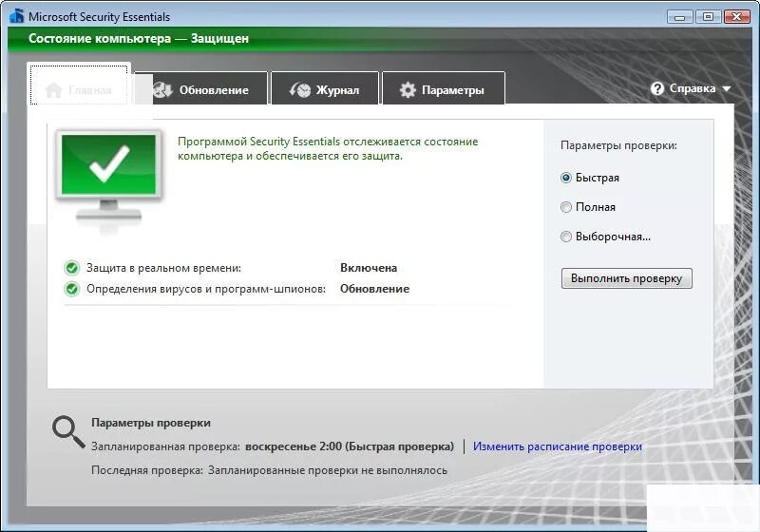Click the Microsoft Security Essentials title icon
This screenshot has height=532, width=760.
coord(16,16)
